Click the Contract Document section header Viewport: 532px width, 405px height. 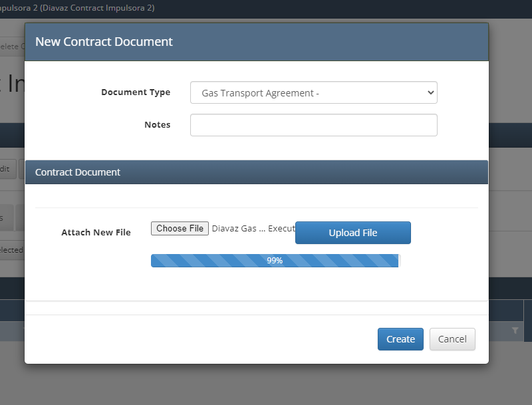[78, 172]
